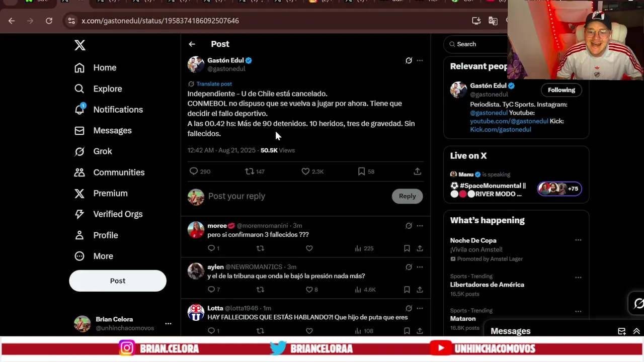Bookmark moree's comment
The image size is (644, 362).
pos(407,248)
